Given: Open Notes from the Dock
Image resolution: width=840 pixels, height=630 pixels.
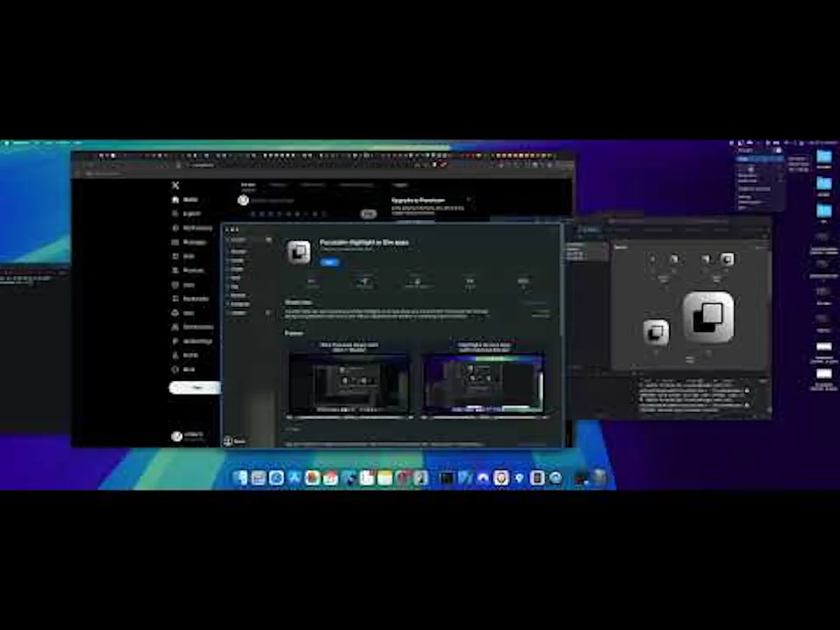Looking at the screenshot, I should tap(385, 477).
